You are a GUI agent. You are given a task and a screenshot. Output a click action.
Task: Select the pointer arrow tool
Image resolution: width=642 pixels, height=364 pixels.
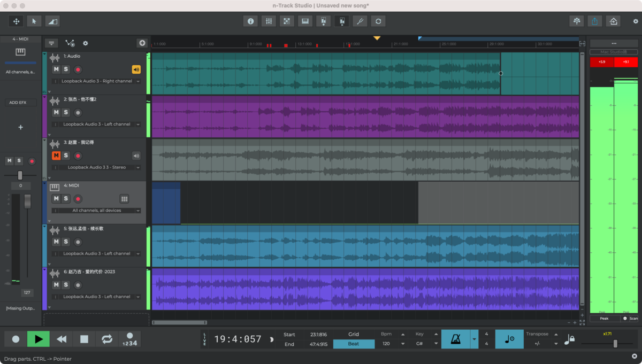(x=34, y=21)
